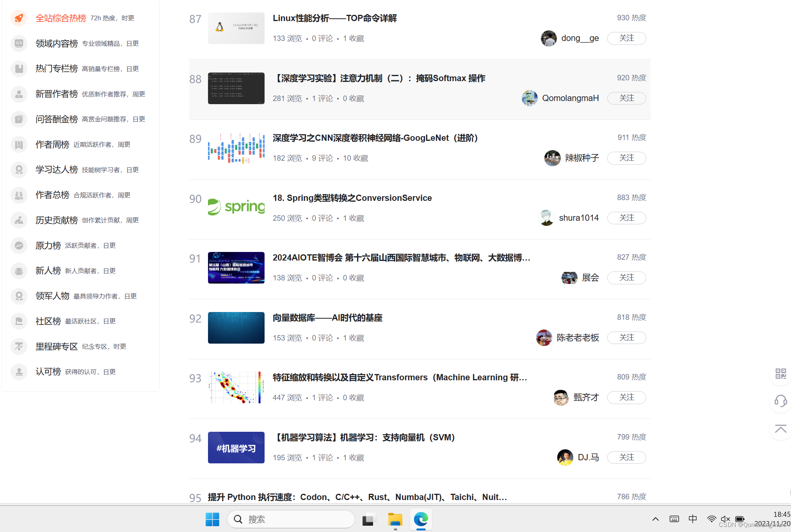Screen dimensions: 791x532
Task: Open spring thumbnail of article 90
Action: click(x=236, y=207)
